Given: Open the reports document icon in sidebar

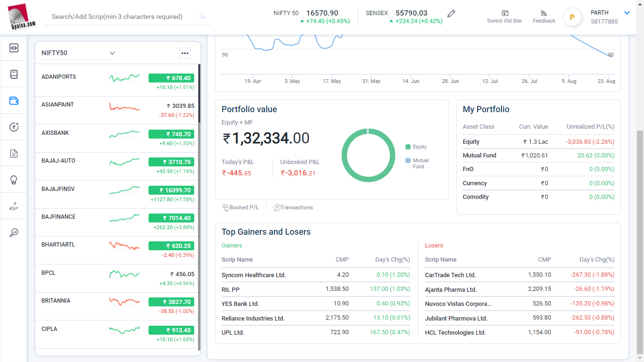Looking at the screenshot, I should (x=14, y=153).
